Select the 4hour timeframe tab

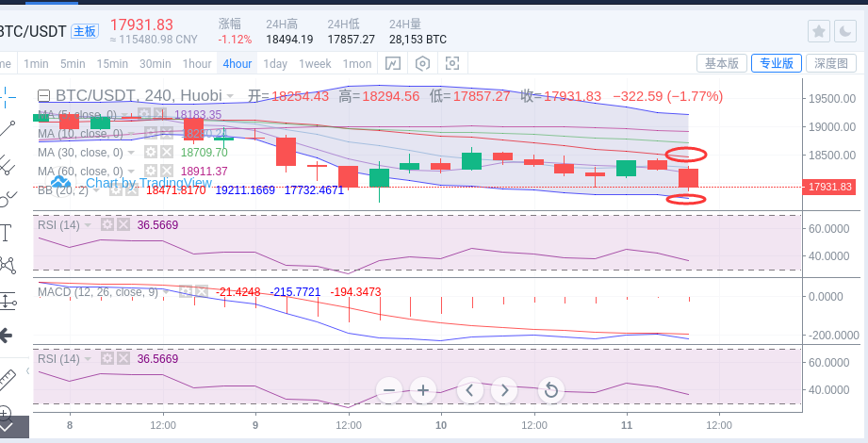(x=237, y=64)
